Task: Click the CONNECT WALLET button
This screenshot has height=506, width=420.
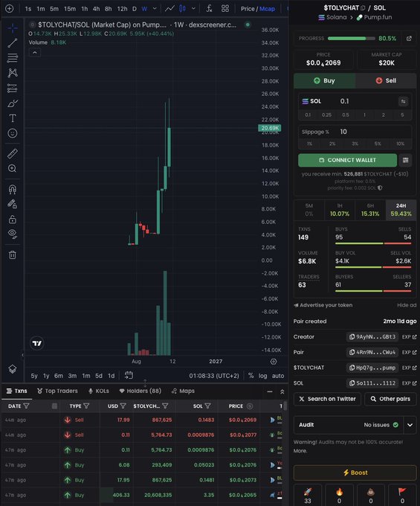Action: point(347,160)
